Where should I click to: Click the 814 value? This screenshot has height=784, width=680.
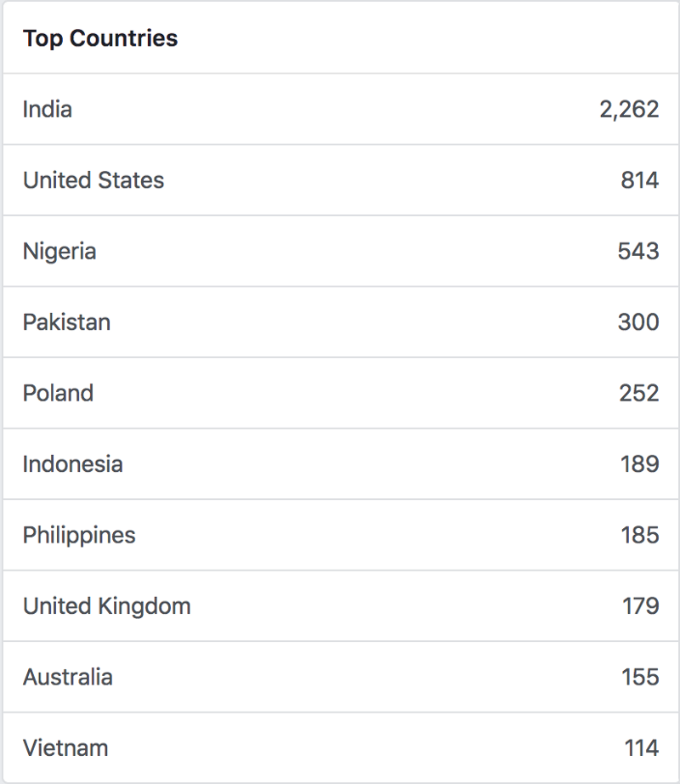click(640, 180)
